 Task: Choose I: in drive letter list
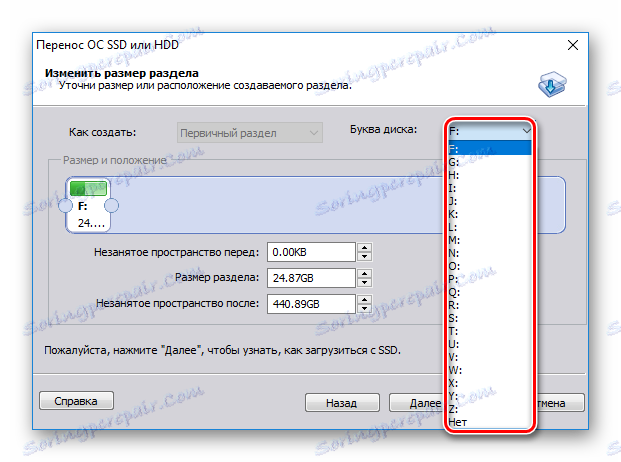tap(490, 188)
